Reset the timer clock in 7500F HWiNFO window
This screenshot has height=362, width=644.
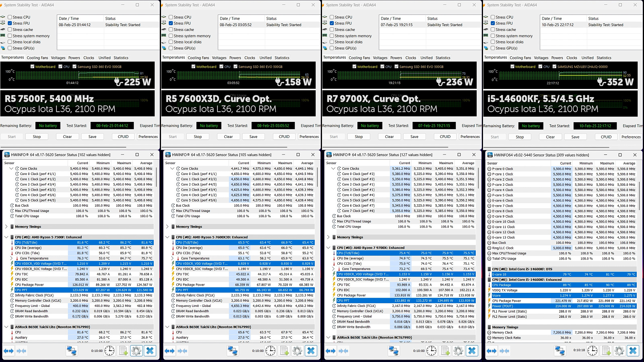[x=109, y=351]
